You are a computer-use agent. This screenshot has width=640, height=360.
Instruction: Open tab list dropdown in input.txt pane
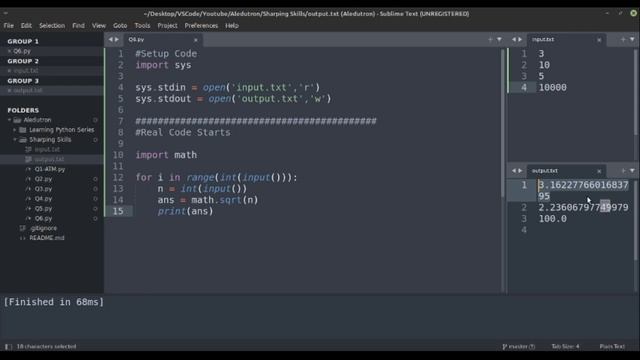tap(632, 40)
